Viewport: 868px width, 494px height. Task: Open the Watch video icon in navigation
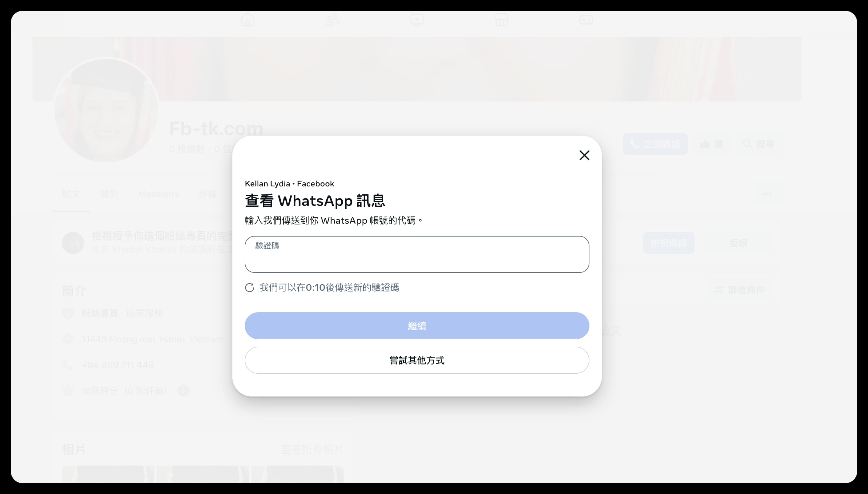pos(417,20)
